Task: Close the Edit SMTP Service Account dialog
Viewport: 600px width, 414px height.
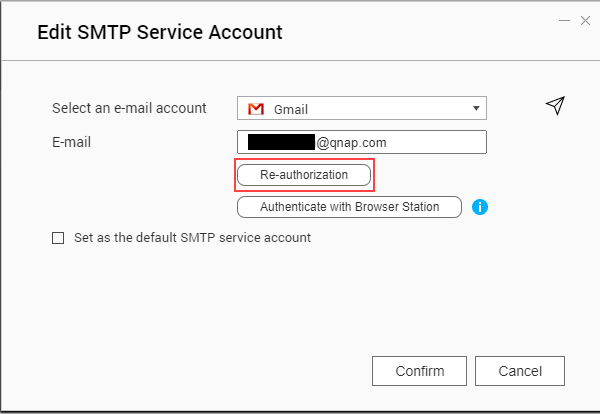Action: point(585,20)
